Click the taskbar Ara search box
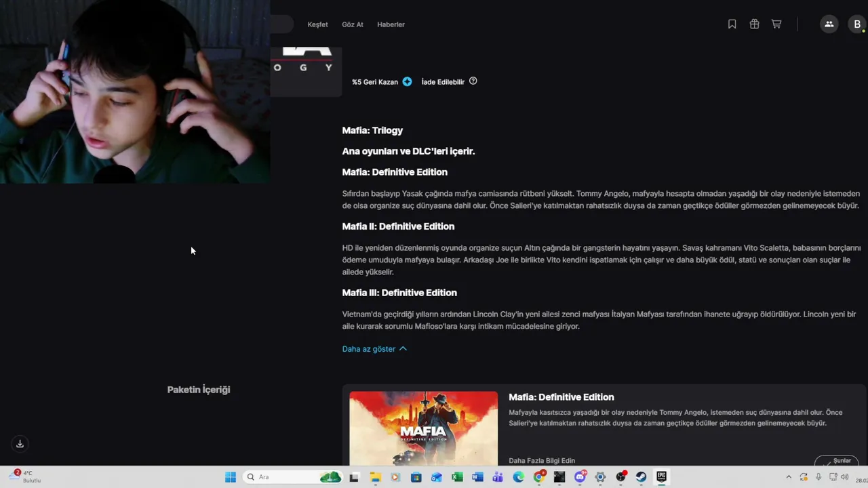This screenshot has width=868, height=488. click(x=293, y=477)
